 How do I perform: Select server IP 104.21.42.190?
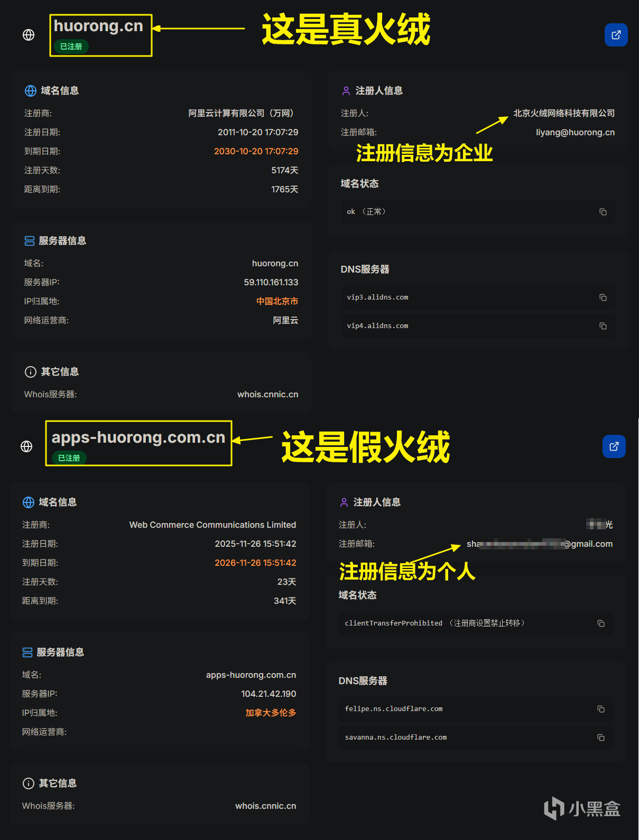(x=268, y=694)
